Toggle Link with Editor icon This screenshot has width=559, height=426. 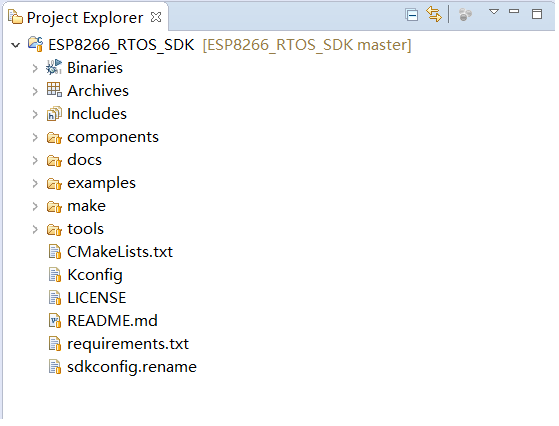pos(434,15)
